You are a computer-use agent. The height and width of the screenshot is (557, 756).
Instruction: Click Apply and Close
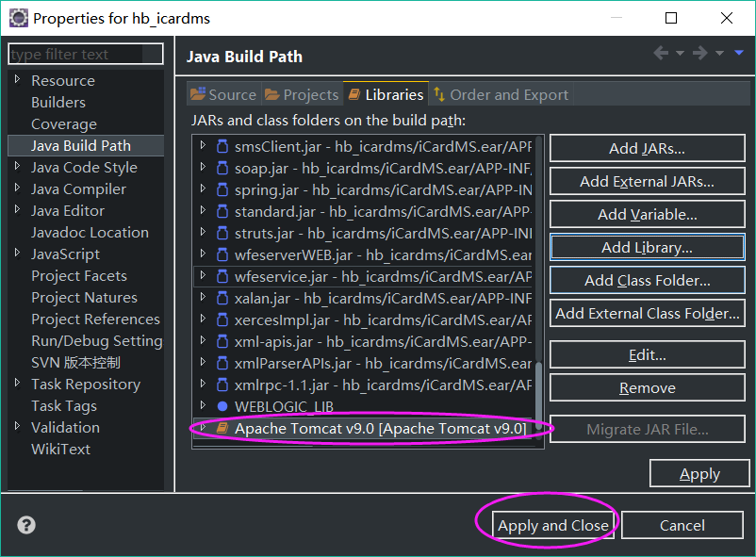553,525
